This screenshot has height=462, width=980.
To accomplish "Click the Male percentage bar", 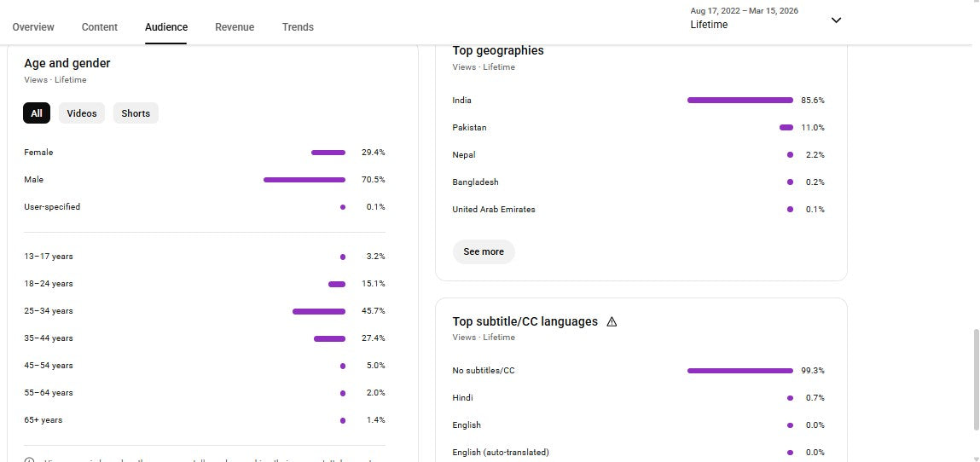I will tap(304, 180).
